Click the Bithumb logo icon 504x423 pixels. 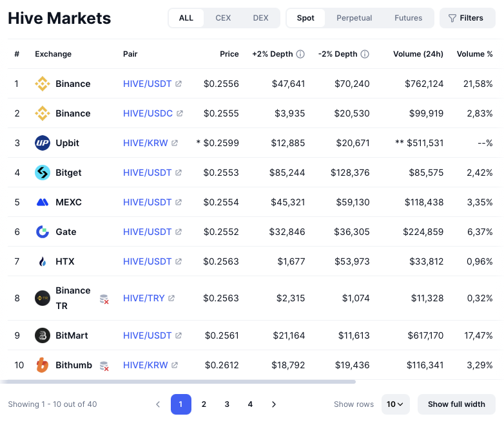(x=43, y=365)
